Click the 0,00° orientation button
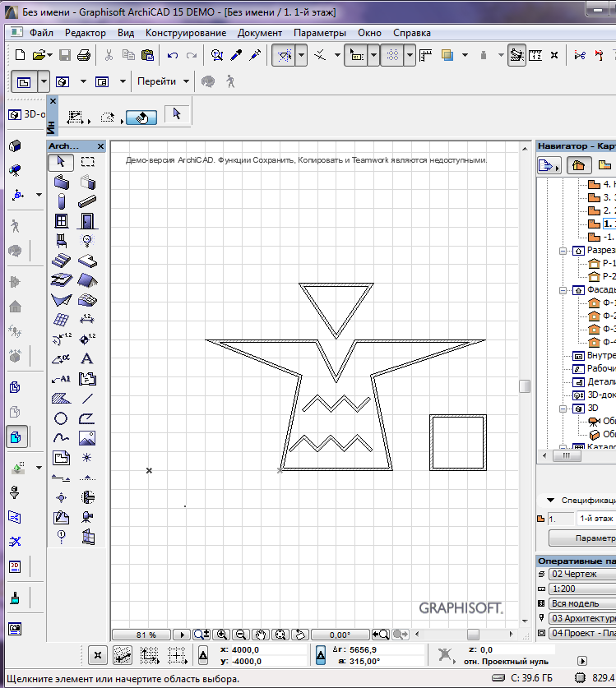Image resolution: width=616 pixels, height=688 pixels. (x=340, y=635)
